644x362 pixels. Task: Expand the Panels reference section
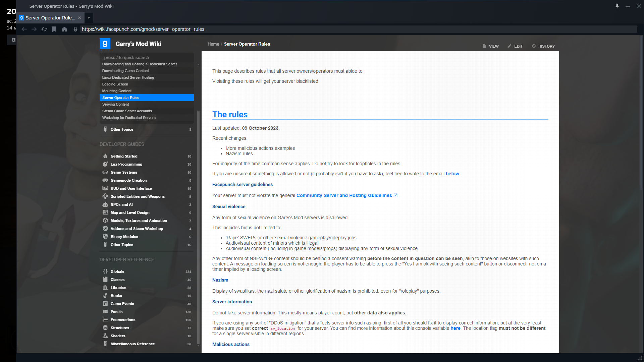(147, 312)
